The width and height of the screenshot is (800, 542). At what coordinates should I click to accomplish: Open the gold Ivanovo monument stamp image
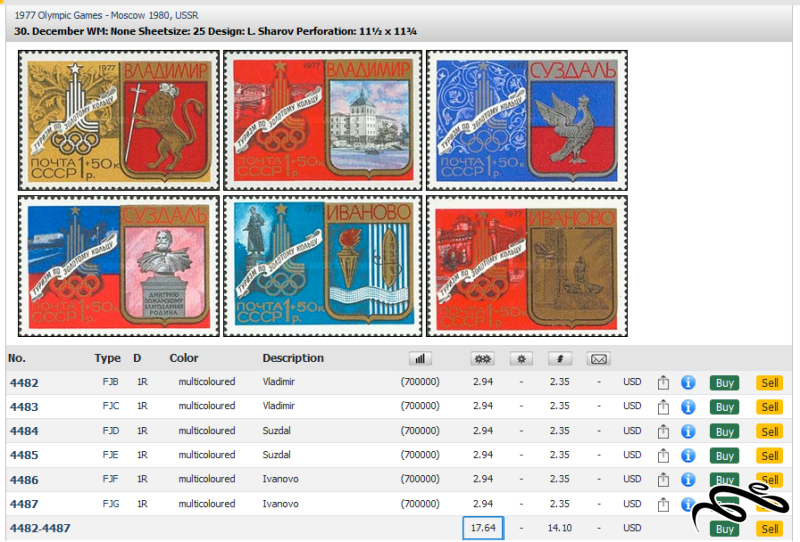click(x=527, y=266)
